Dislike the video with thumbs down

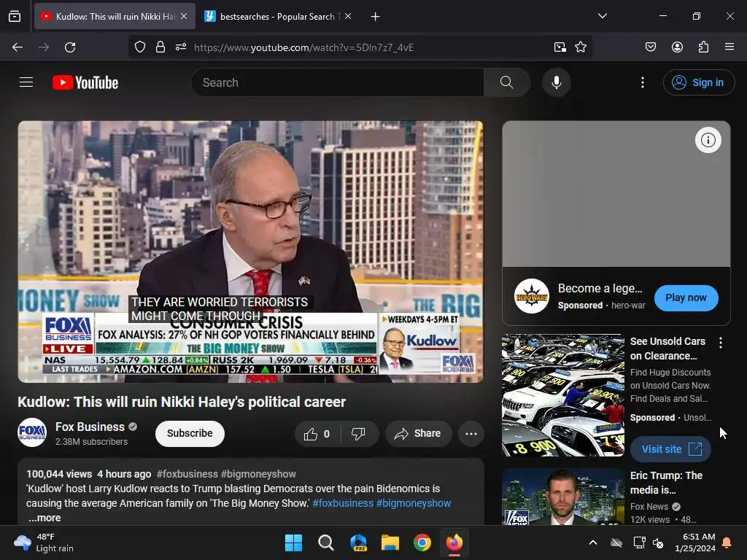[x=357, y=434]
